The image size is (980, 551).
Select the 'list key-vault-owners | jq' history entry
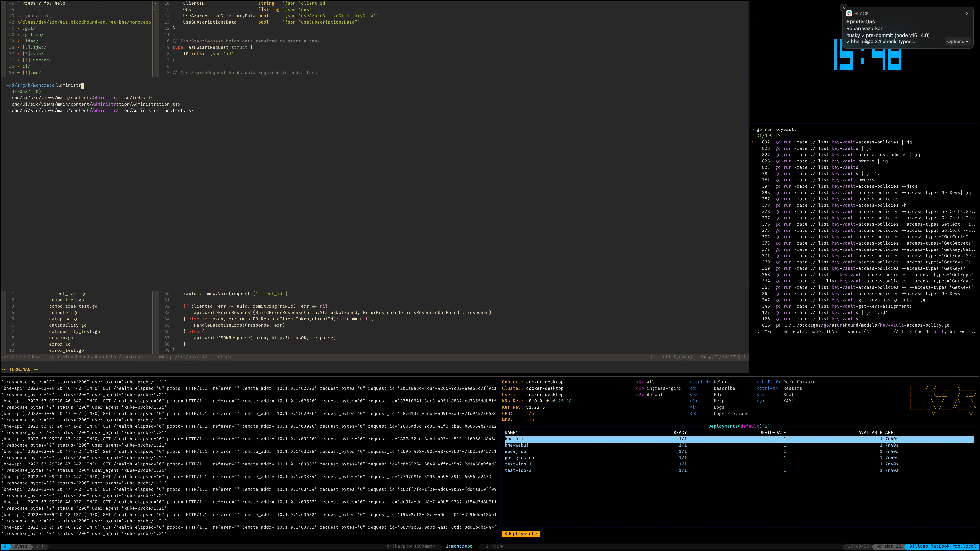click(831, 161)
